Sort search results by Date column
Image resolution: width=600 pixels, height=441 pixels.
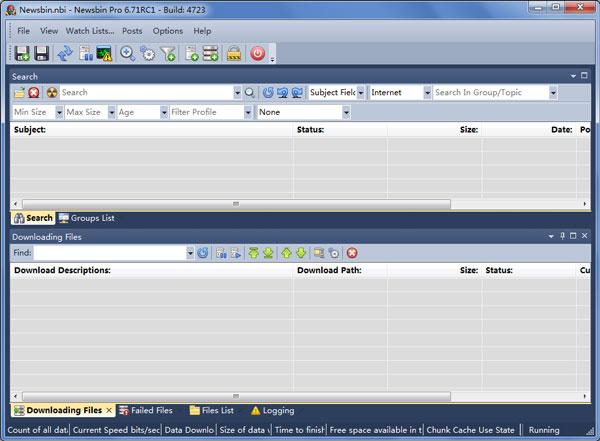[529, 130]
